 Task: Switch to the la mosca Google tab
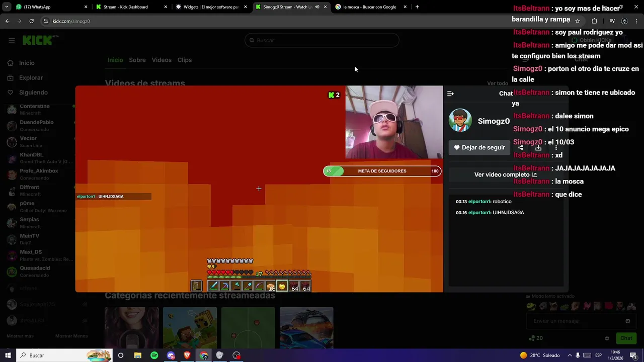pos(371,7)
